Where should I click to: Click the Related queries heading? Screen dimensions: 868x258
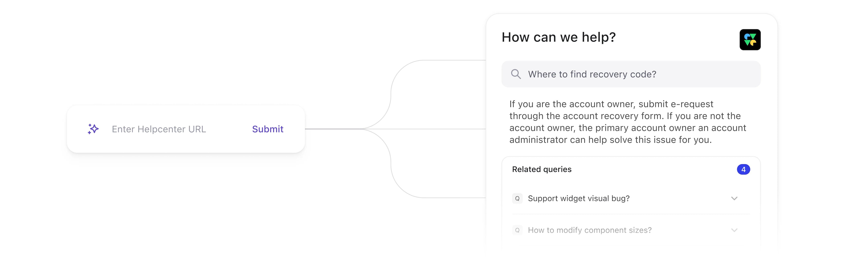pos(542,169)
